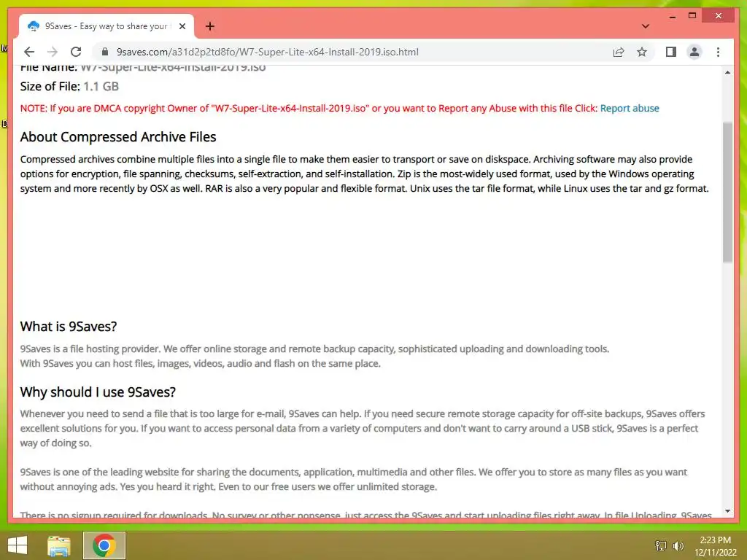
Task: Click the Chrome taskbar icon
Action: [x=104, y=545]
